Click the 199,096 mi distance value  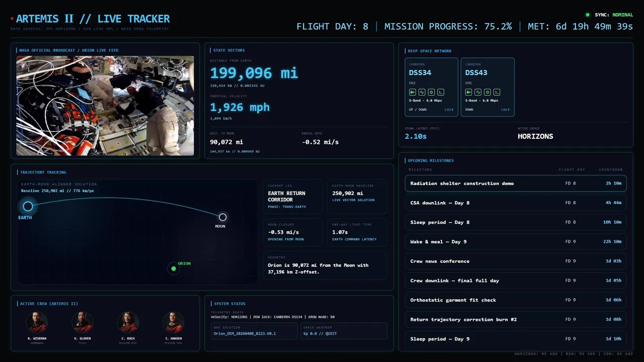point(254,73)
